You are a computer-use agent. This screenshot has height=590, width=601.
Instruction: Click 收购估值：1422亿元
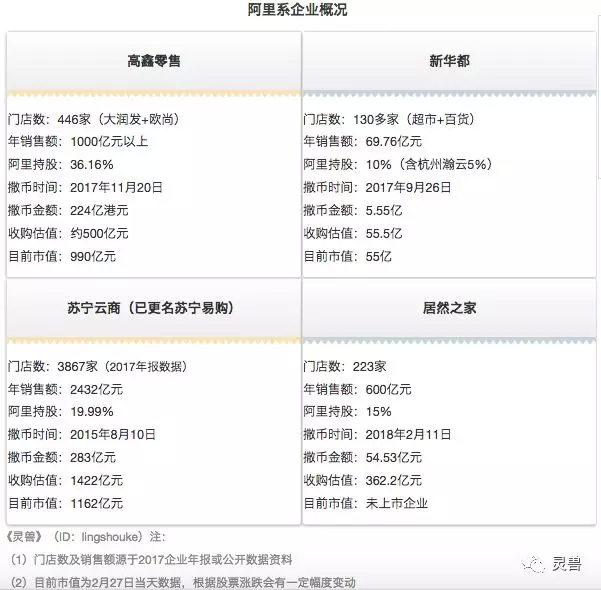click(x=65, y=481)
